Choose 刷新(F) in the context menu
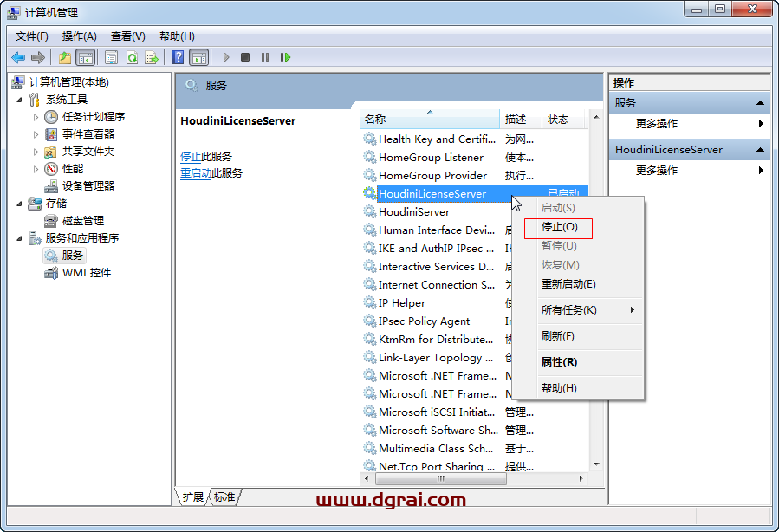Screen dimensions: 779x532 [578, 336]
